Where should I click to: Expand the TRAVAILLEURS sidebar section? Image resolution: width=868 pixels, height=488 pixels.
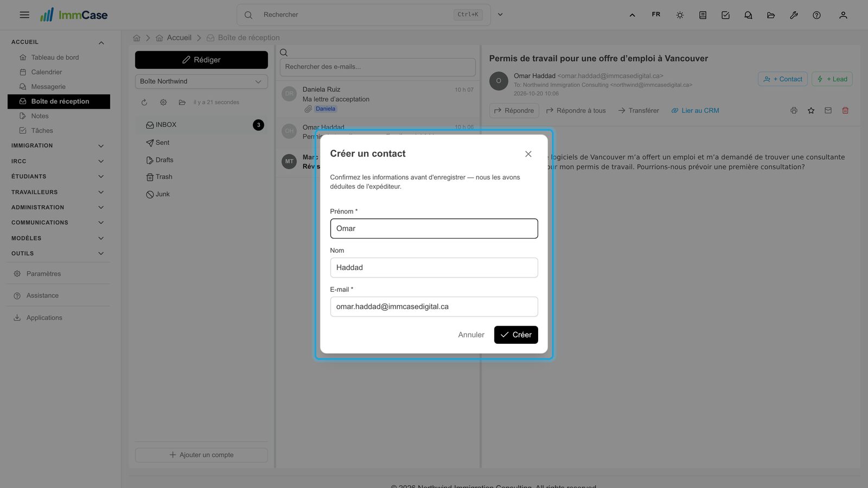click(x=58, y=192)
